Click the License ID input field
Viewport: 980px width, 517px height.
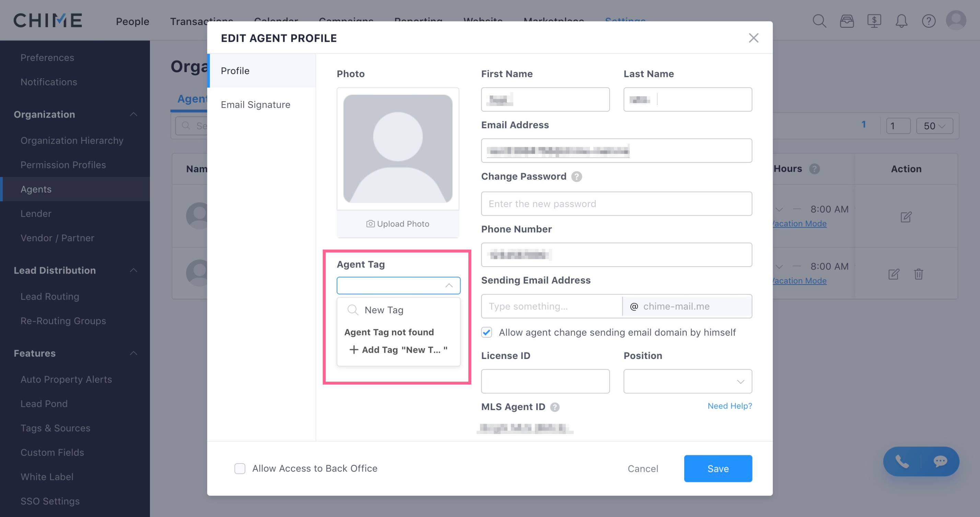pyautogui.click(x=545, y=381)
